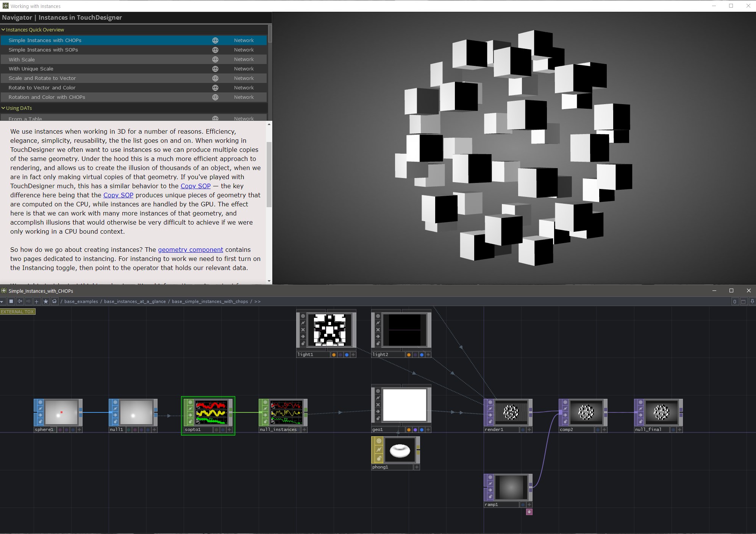Viewport: 756px width, 534px height.
Task: Collapse the Instances Quick Overview section
Action: tap(3, 30)
